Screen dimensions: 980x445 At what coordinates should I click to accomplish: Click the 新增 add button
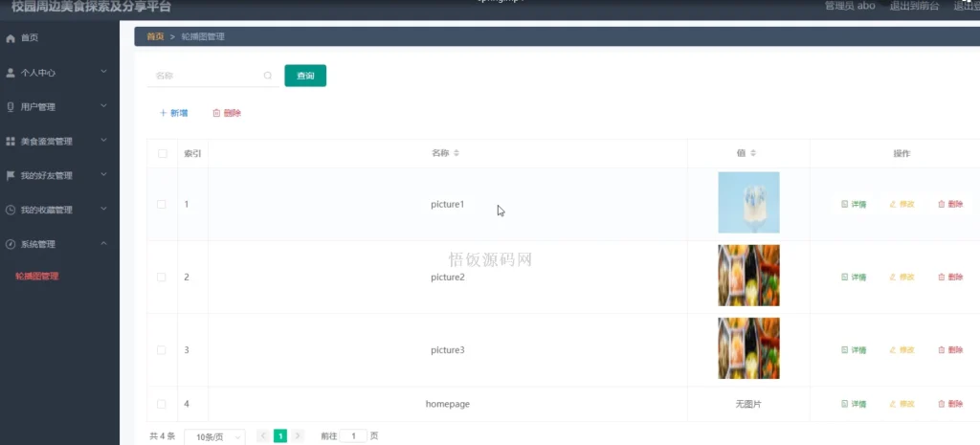(x=174, y=113)
